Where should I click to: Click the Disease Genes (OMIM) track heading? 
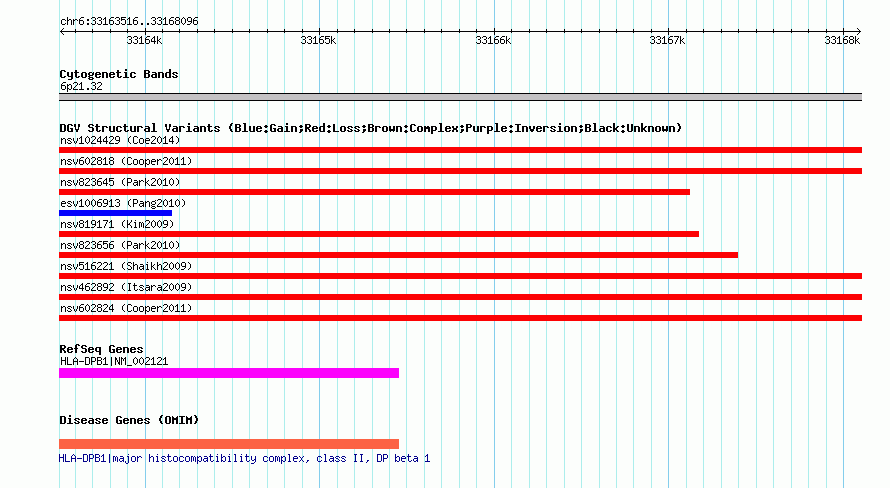(129, 420)
